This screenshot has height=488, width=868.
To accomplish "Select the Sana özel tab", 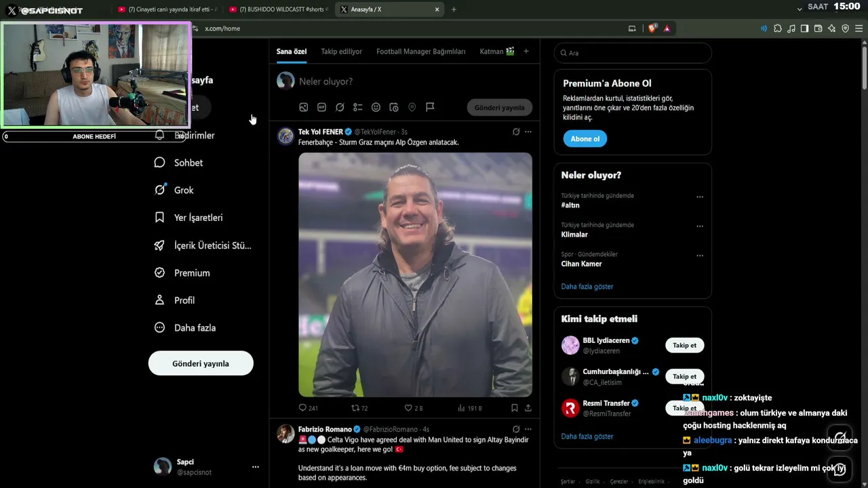I will tap(292, 52).
